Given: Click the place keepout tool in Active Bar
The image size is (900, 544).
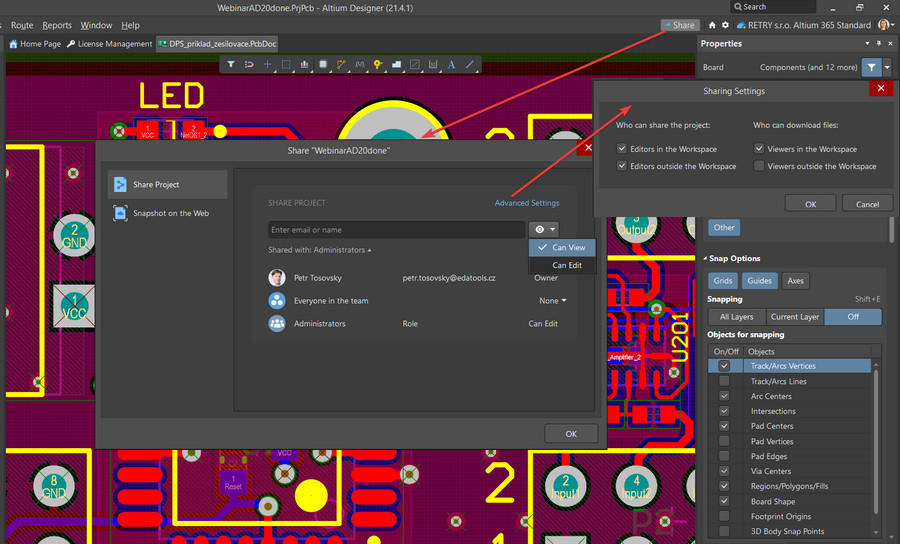Looking at the screenshot, I should [x=414, y=64].
